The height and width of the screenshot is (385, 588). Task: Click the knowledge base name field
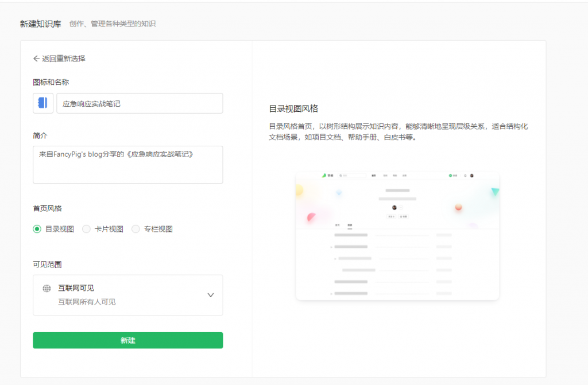(140, 103)
